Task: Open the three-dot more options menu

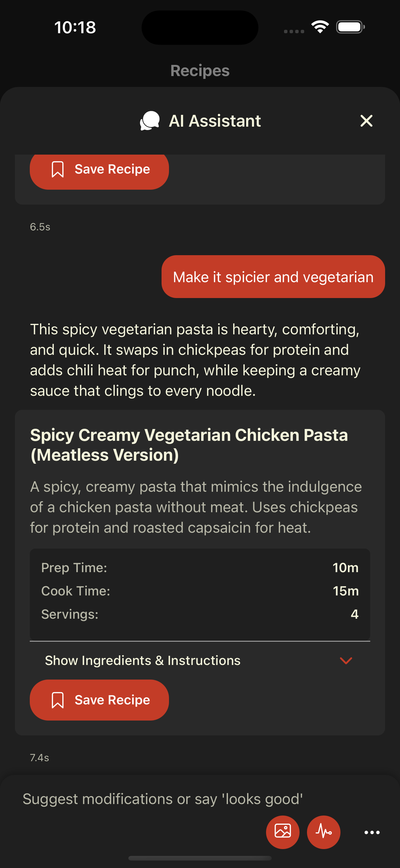Action: pos(372,832)
